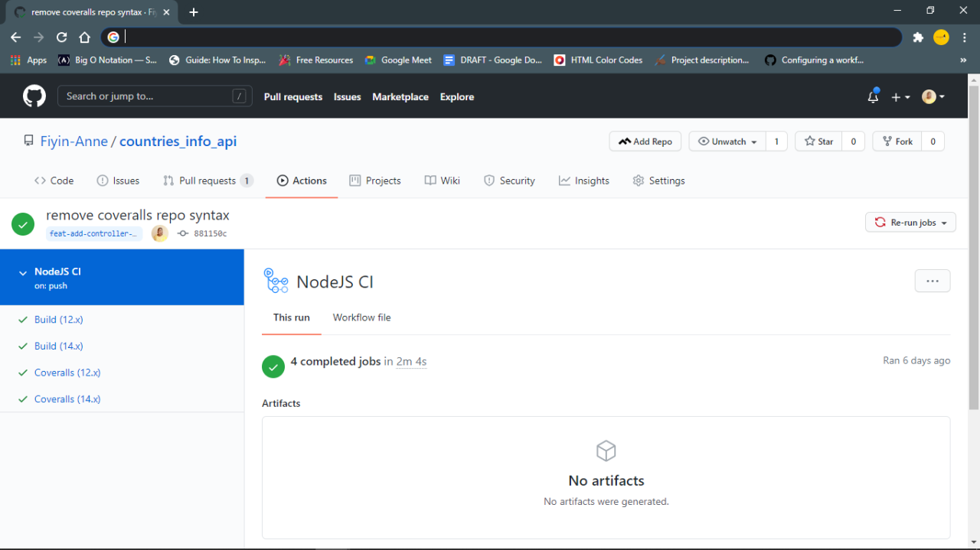Star the countries_info_api repository
The width and height of the screenshot is (980, 550).
[x=818, y=141]
